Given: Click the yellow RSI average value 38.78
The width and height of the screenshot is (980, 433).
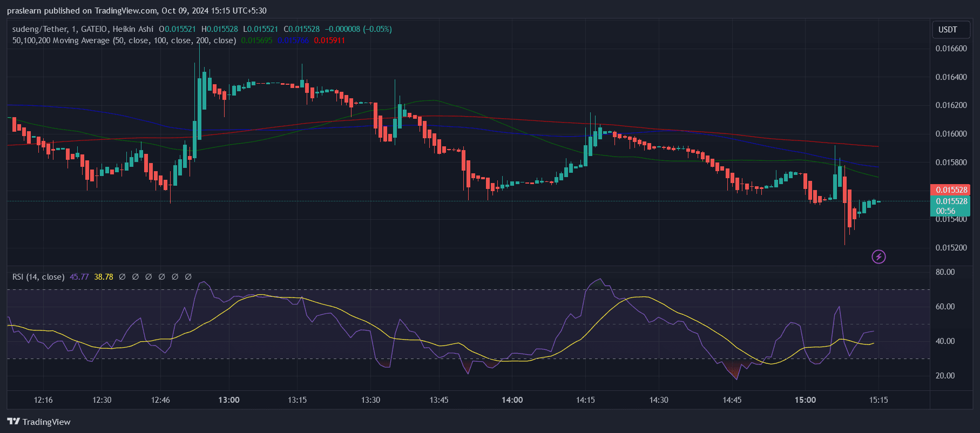Looking at the screenshot, I should (x=104, y=277).
